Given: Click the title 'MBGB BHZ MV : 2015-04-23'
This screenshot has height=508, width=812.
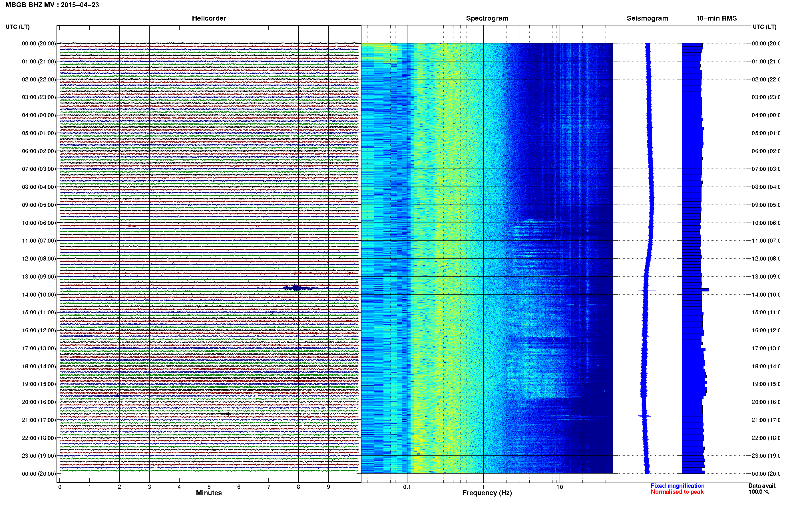Looking at the screenshot, I should (52, 5).
